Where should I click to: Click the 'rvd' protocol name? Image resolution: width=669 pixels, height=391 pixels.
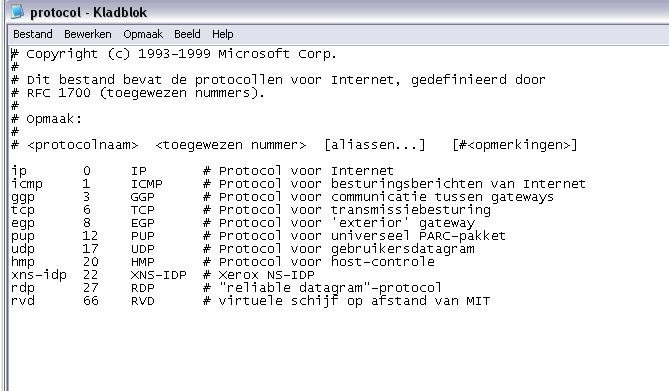(x=23, y=301)
